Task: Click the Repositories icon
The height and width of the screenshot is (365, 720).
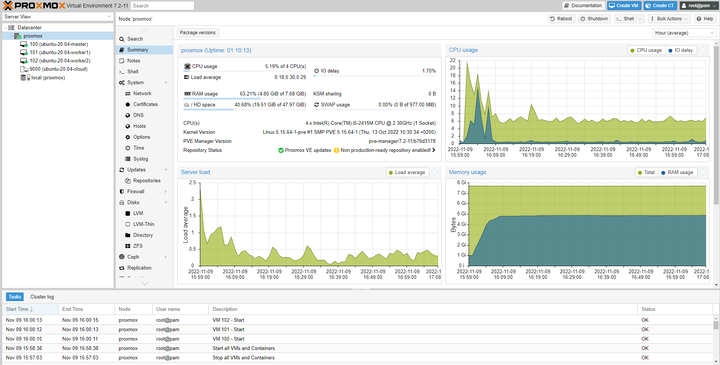Action: click(128, 181)
